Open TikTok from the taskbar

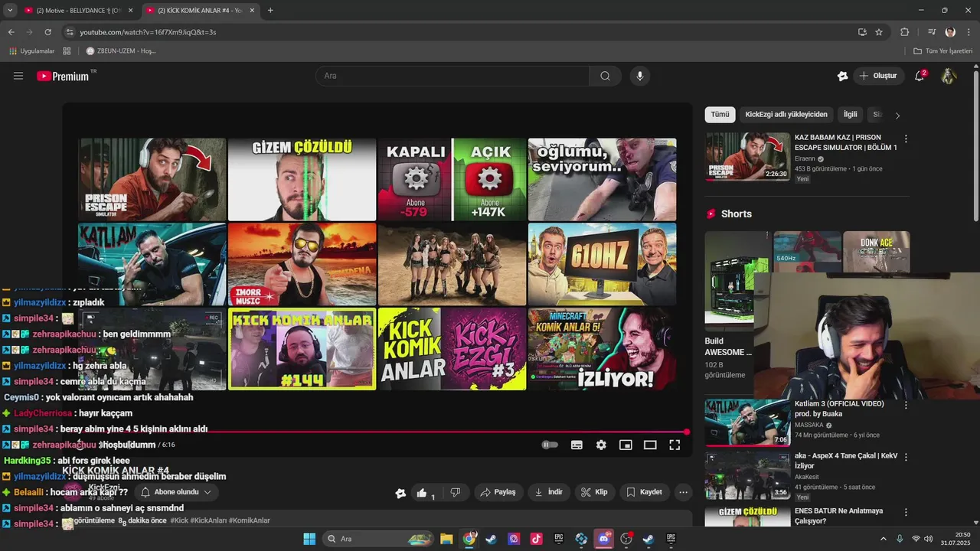536,539
